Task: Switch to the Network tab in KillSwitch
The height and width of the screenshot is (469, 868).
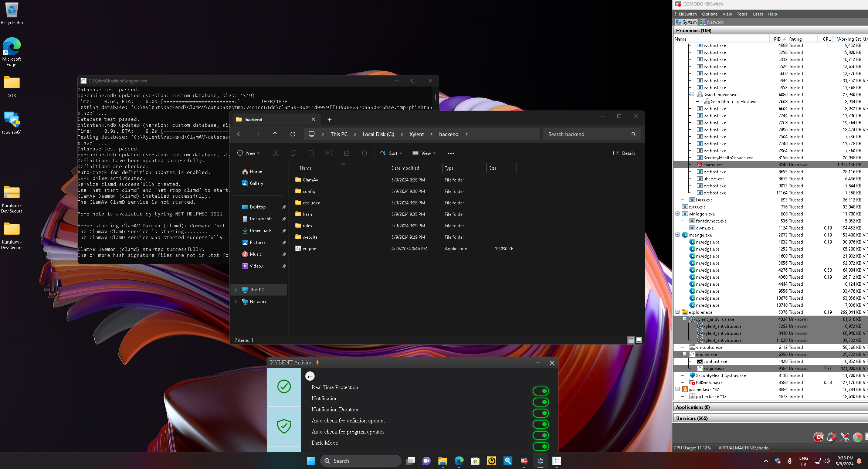Action: pos(712,22)
